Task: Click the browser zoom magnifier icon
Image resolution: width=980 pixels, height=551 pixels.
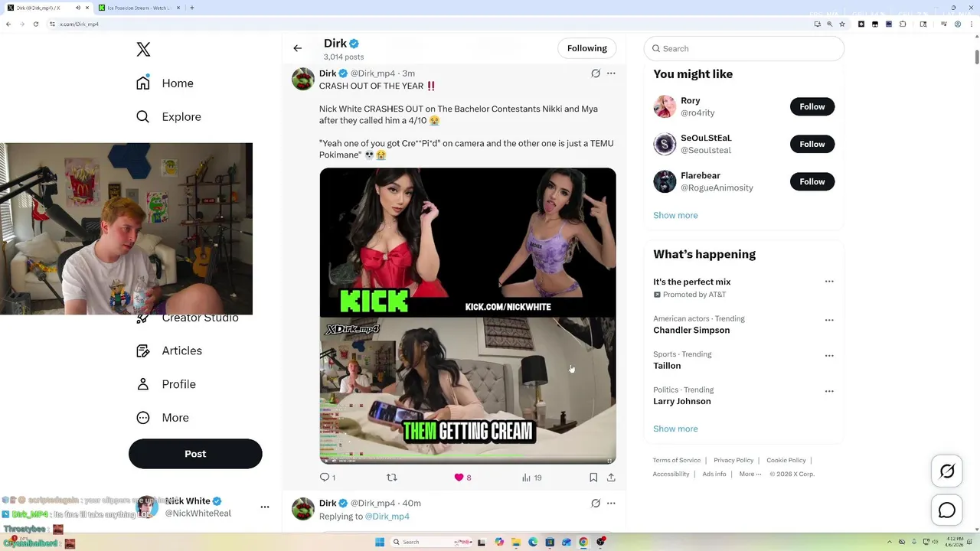Action: [x=829, y=24]
